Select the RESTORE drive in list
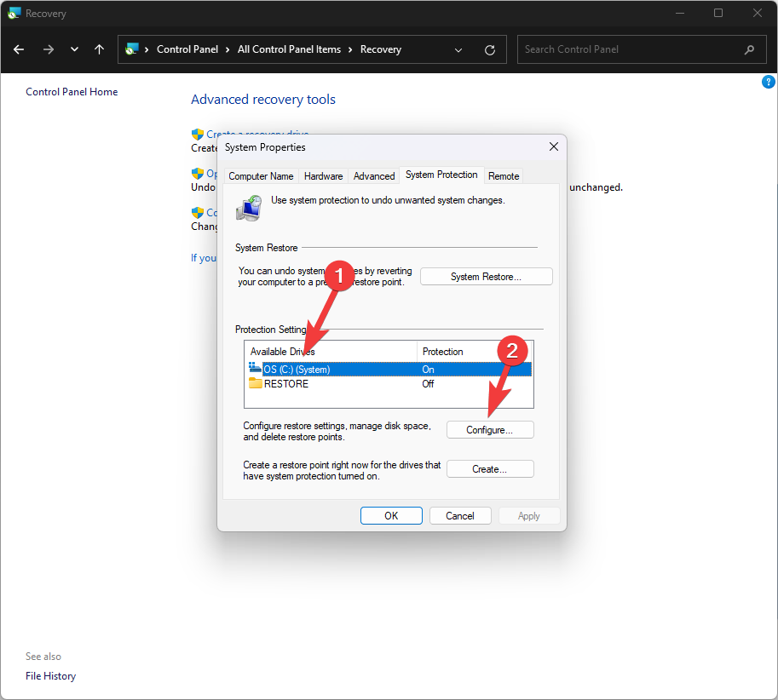The height and width of the screenshot is (700, 778). (x=286, y=384)
